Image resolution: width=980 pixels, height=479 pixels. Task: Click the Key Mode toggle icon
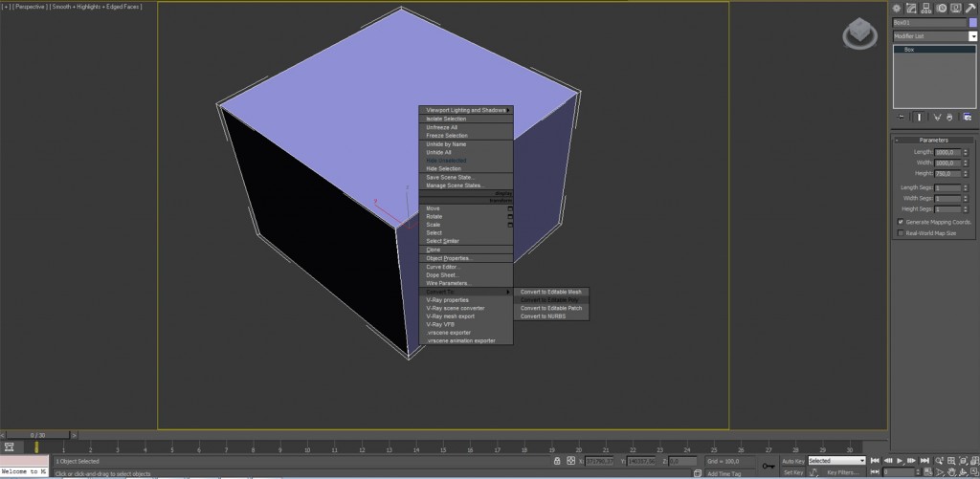pyautogui.click(x=875, y=472)
